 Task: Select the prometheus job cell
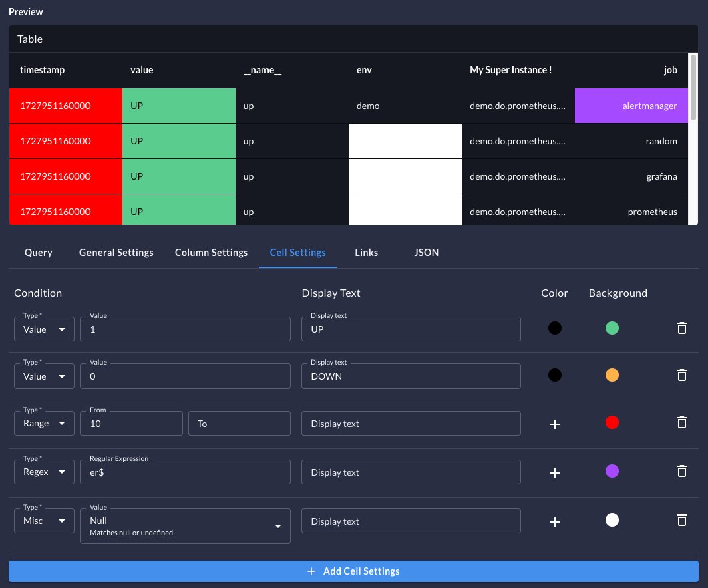(631, 210)
